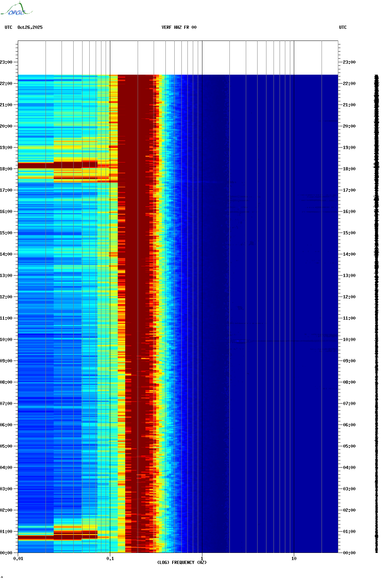
Task: Click the 18:00 label on the right axis
Action: (x=349, y=169)
